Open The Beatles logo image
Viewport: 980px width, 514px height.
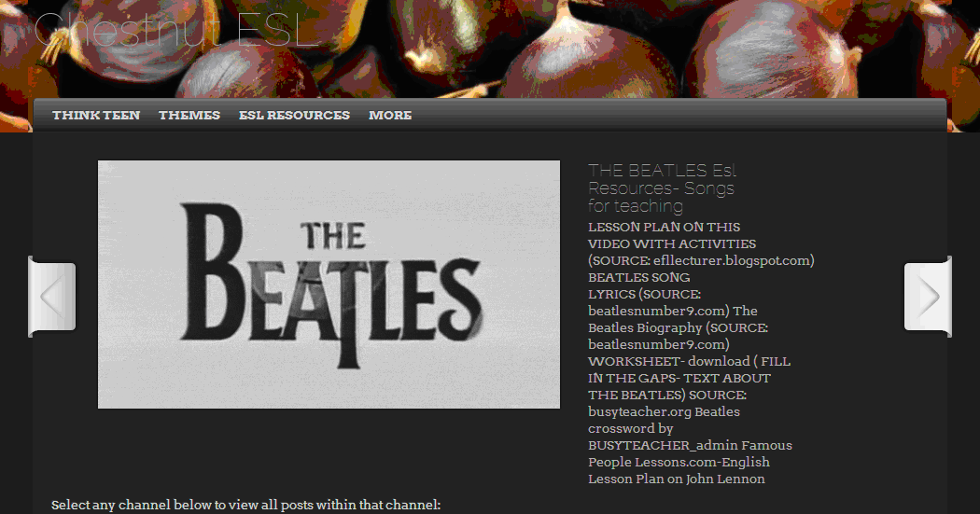pyautogui.click(x=329, y=285)
